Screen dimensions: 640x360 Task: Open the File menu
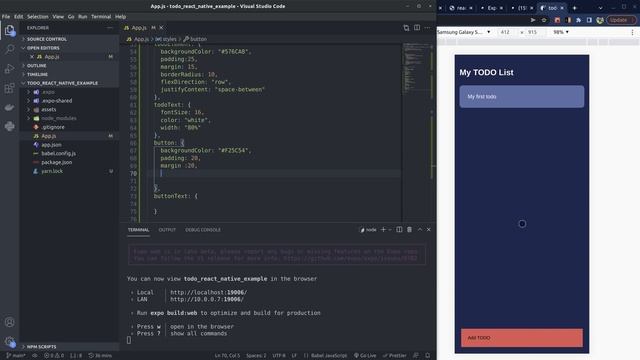pyautogui.click(x=6, y=17)
